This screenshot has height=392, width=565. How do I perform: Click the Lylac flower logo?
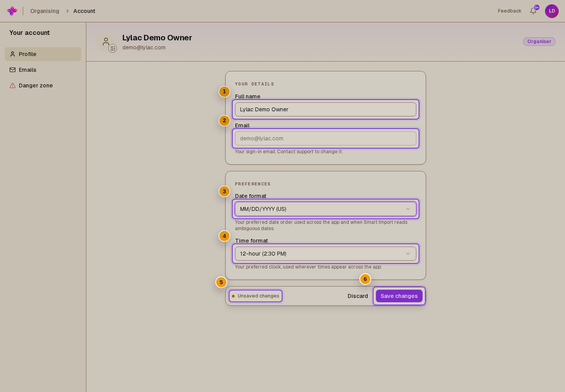(x=12, y=11)
